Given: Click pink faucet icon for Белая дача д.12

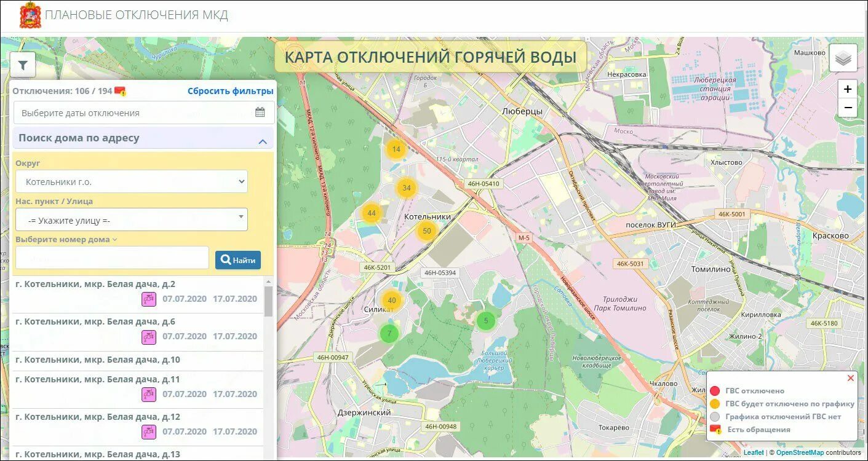Looking at the screenshot, I should (149, 431).
